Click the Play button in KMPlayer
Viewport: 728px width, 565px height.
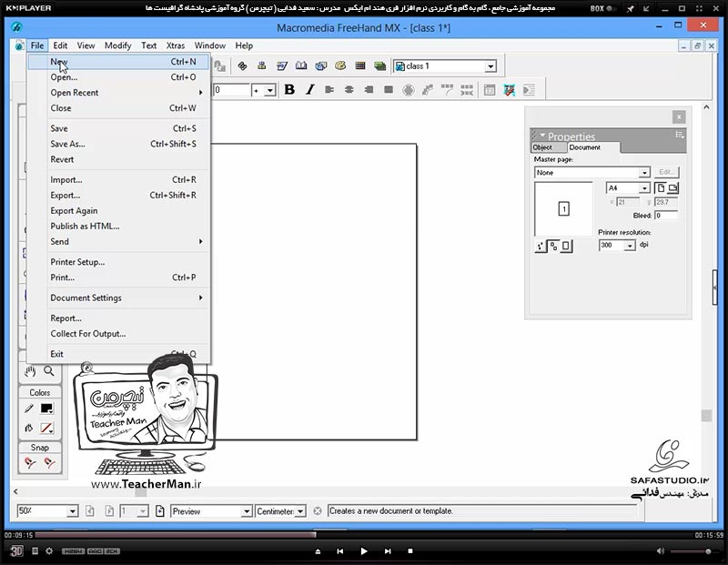coord(364,551)
